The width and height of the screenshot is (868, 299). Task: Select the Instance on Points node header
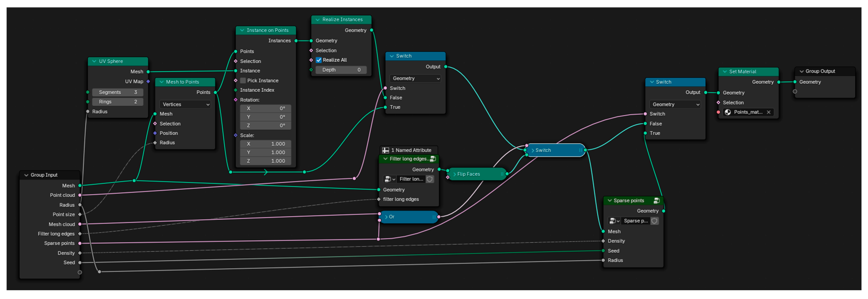click(267, 30)
